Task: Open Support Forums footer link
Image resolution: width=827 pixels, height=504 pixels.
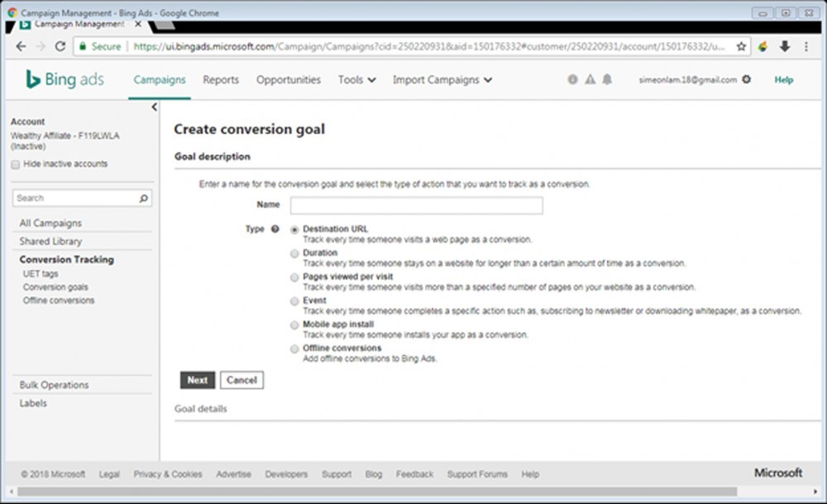Action: [477, 474]
